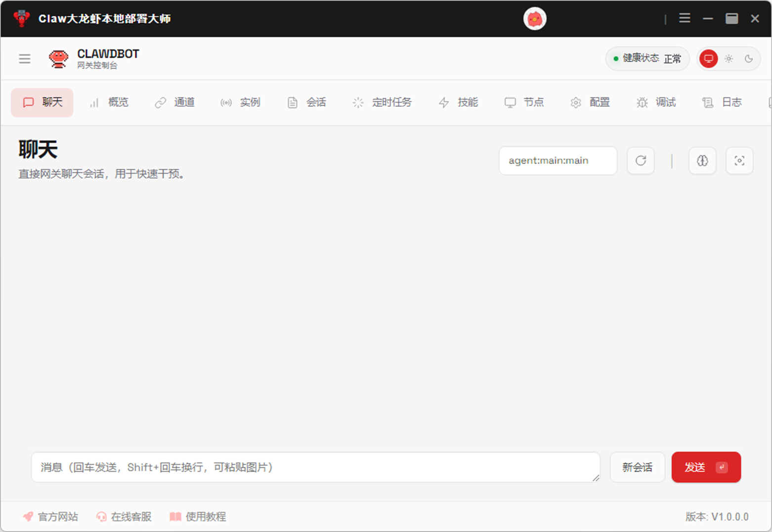Screen dimensions: 772x532
Task: Switch to dark theme moon icon
Action: click(x=749, y=59)
